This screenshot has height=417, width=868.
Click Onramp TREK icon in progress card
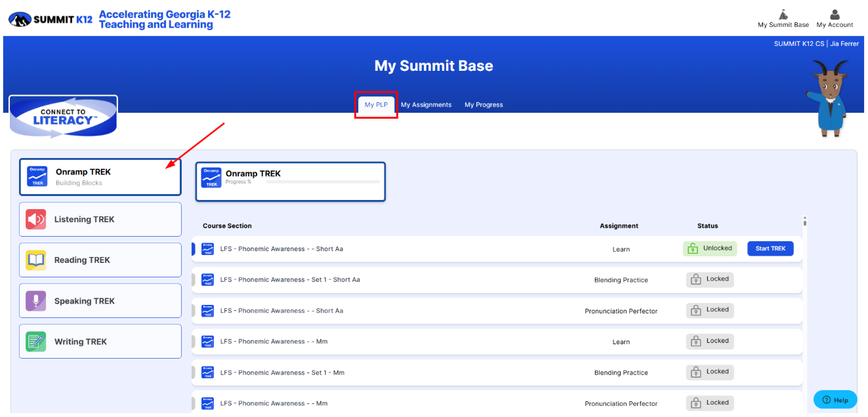[x=212, y=178]
